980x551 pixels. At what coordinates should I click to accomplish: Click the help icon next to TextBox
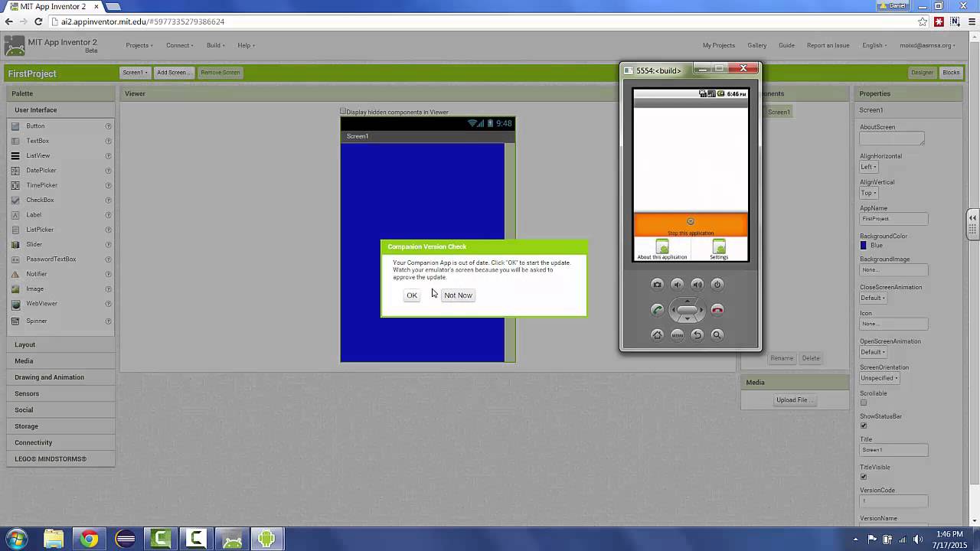click(108, 141)
